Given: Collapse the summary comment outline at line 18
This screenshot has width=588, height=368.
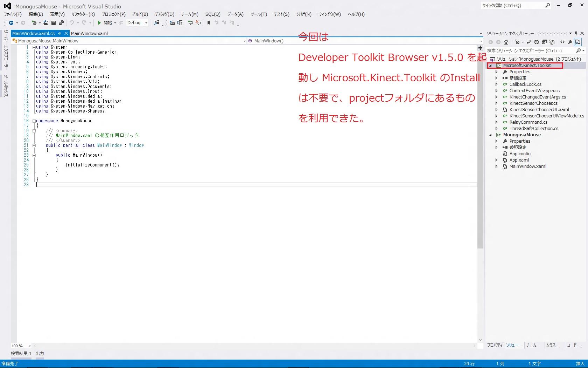Looking at the screenshot, I should click(x=34, y=131).
